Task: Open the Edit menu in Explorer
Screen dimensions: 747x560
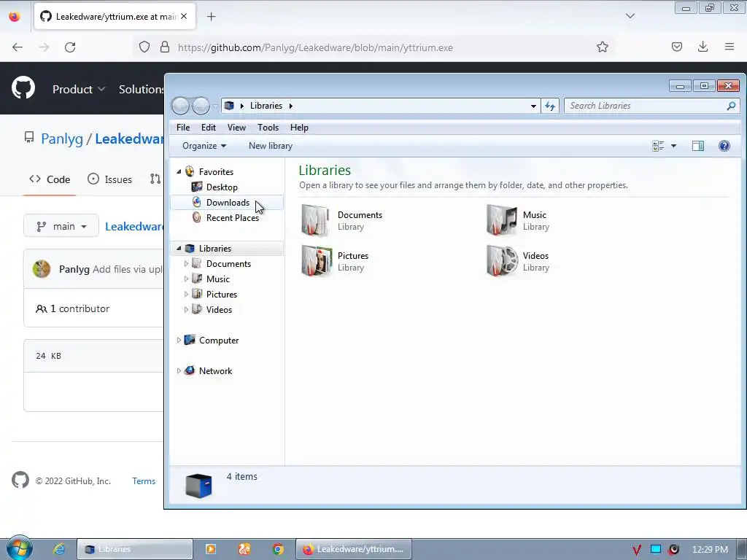Action: click(x=208, y=128)
